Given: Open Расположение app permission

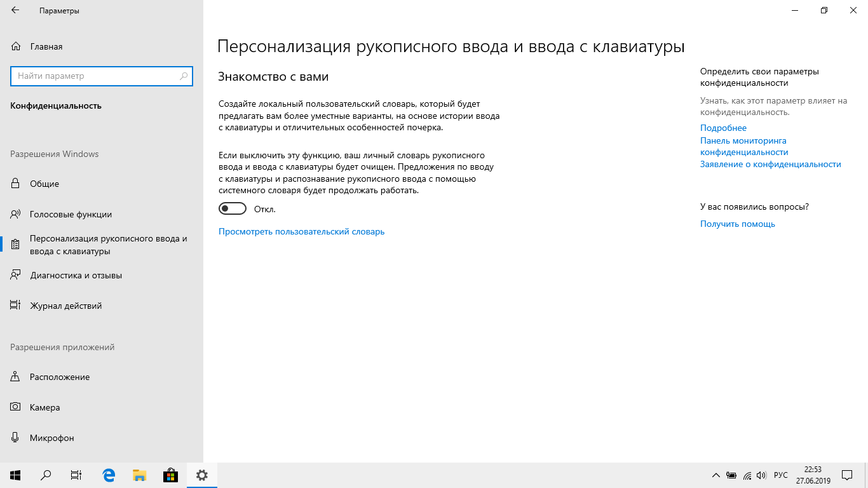Looking at the screenshot, I should [x=60, y=377].
